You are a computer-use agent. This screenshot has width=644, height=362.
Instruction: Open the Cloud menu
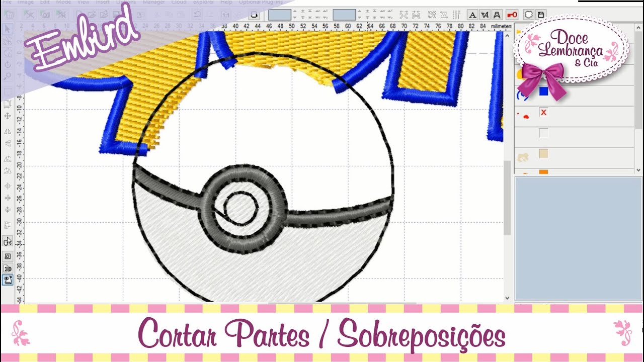[179, 3]
